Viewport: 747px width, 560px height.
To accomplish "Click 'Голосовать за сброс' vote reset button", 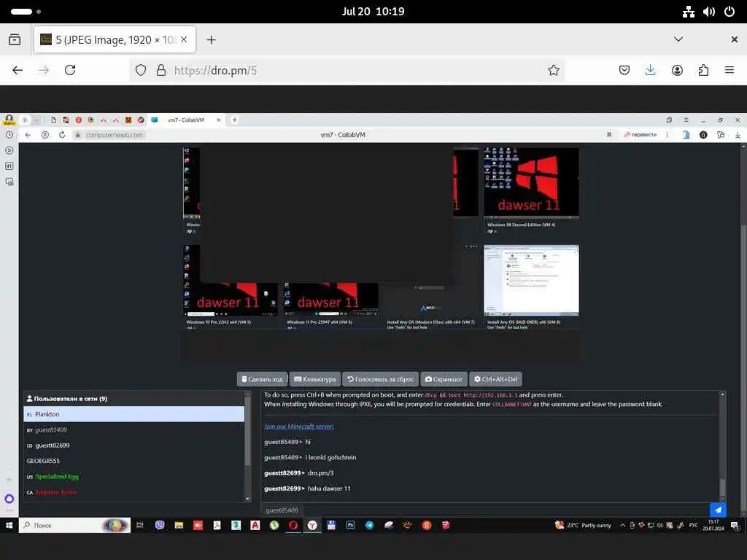I will pos(380,379).
